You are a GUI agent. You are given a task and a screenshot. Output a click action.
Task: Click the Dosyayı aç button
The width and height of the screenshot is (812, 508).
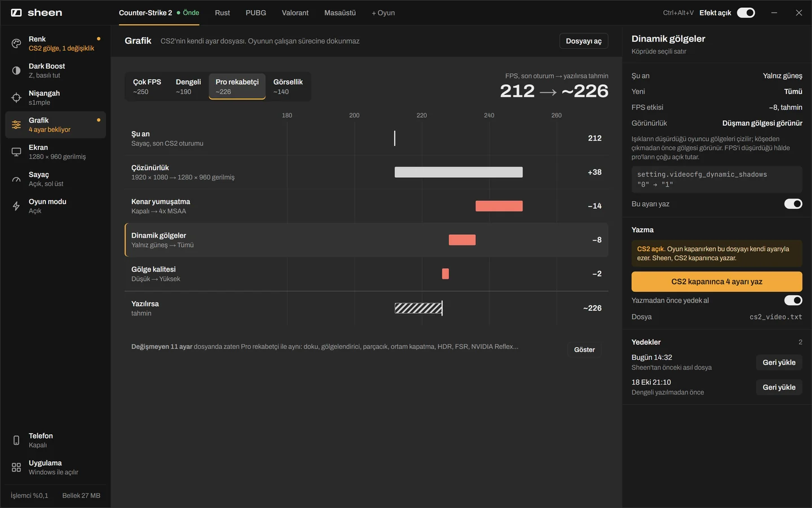pos(584,41)
